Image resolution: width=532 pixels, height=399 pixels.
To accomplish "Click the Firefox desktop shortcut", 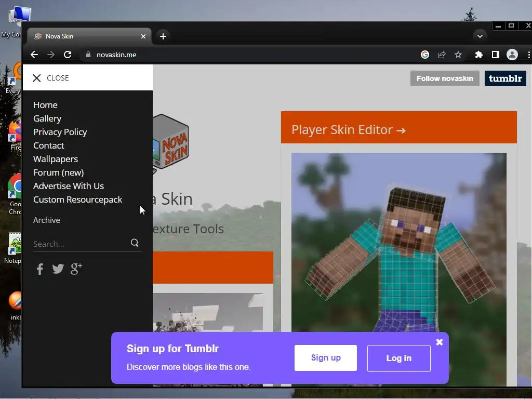I will [15, 135].
